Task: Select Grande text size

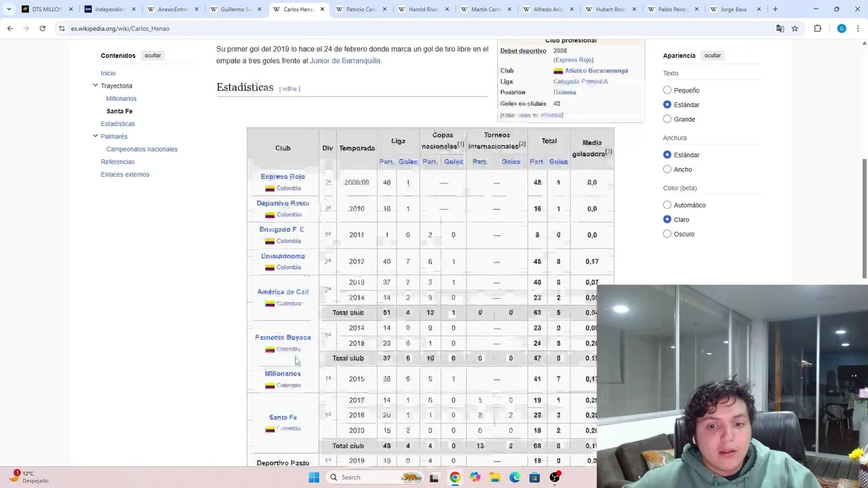Action: [667, 119]
